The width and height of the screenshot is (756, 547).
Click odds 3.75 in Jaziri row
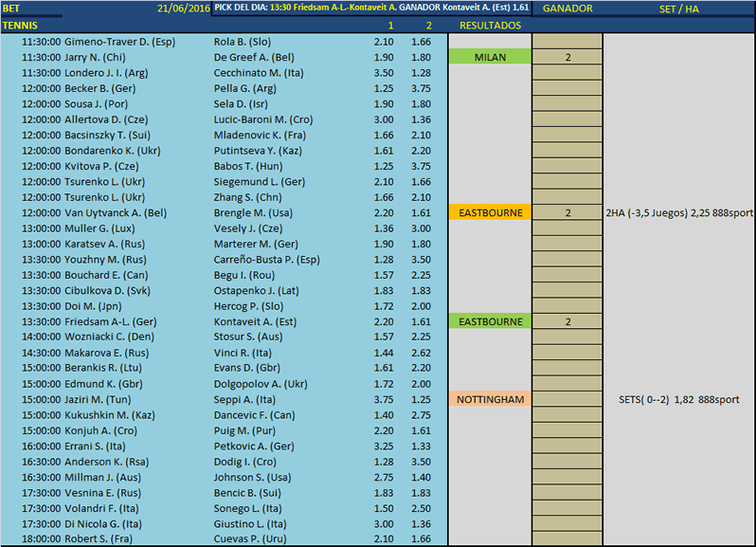coord(384,400)
